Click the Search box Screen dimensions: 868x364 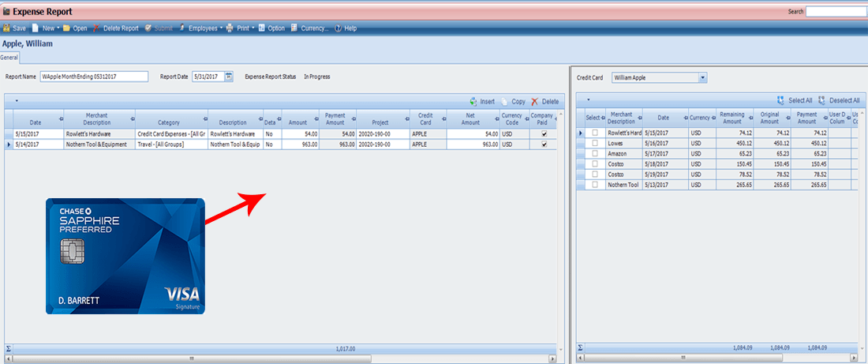coord(836,12)
